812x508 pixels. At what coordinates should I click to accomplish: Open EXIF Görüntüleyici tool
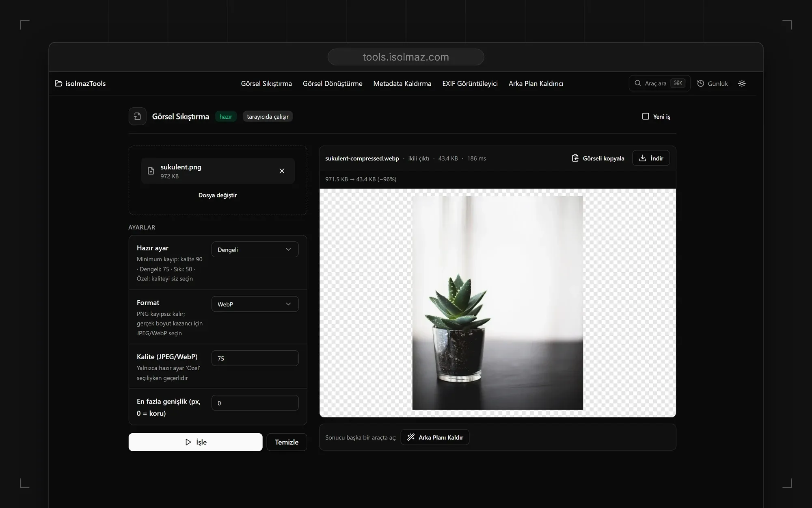pyautogui.click(x=470, y=83)
